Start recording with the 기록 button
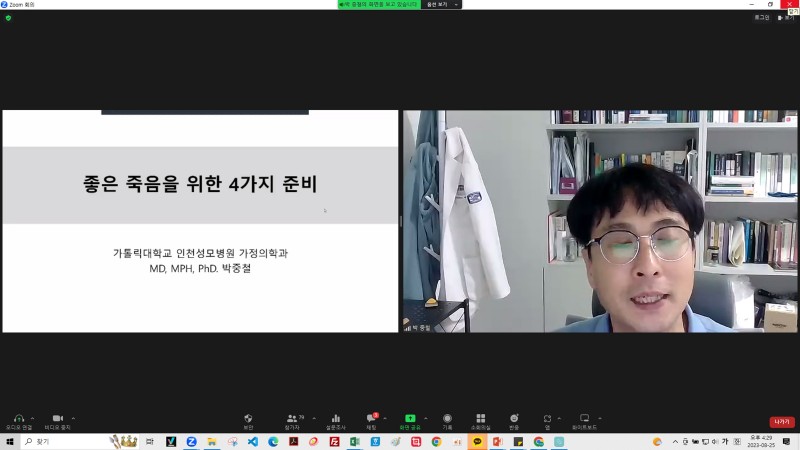The image size is (800, 450). point(447,420)
